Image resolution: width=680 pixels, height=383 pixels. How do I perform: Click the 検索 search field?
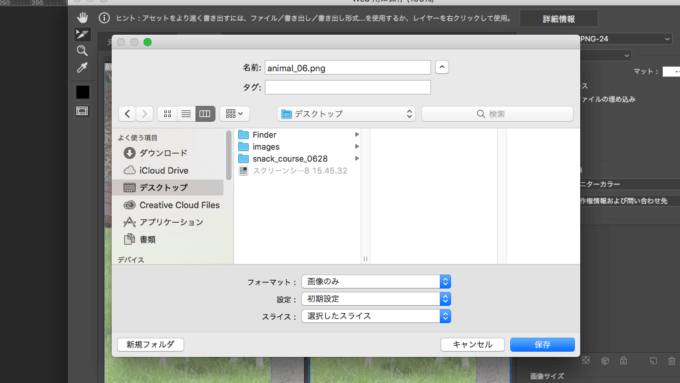[497, 114]
